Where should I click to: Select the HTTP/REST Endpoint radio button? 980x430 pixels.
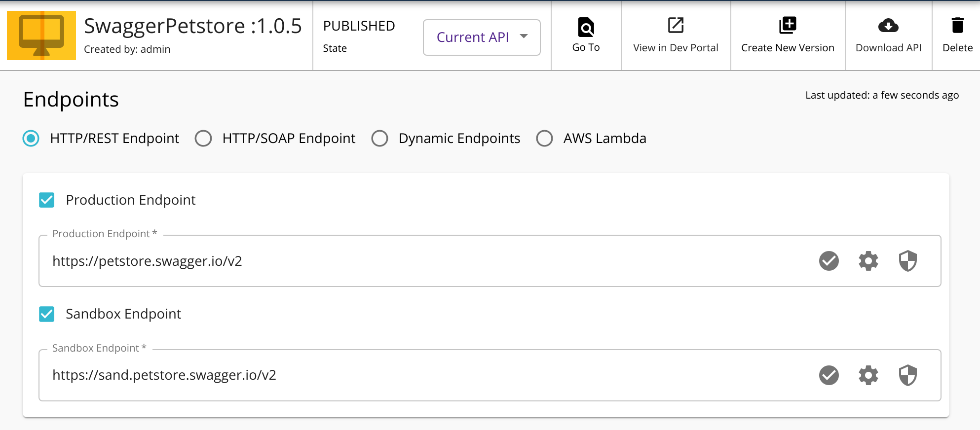[x=31, y=139]
